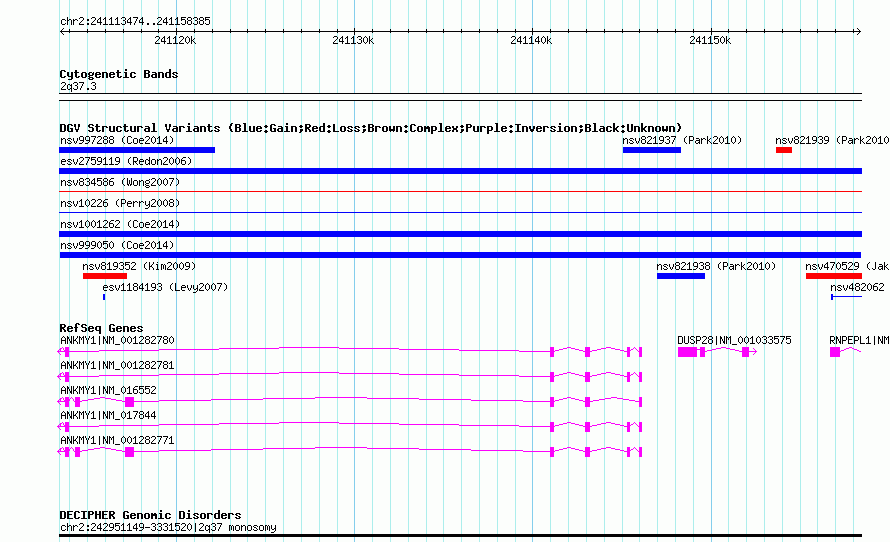890x542 pixels.
Task: Select the RNPEPL1 exon block
Action: click(835, 352)
